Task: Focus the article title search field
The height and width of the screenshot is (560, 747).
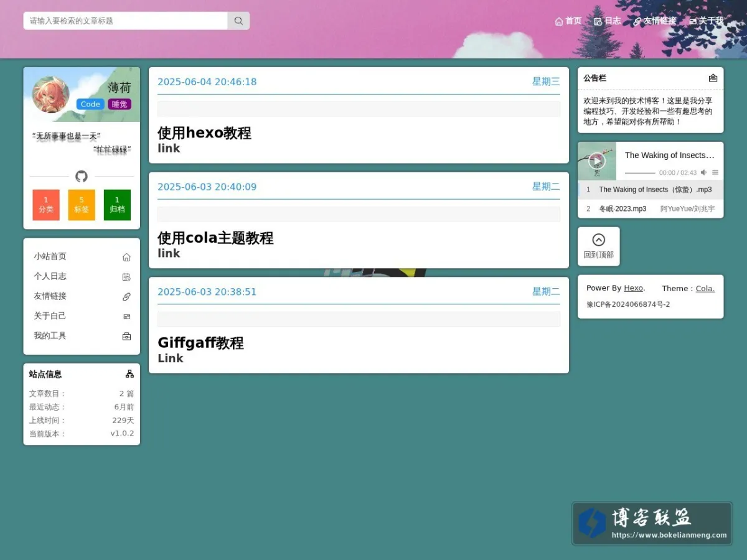Action: coord(126,21)
